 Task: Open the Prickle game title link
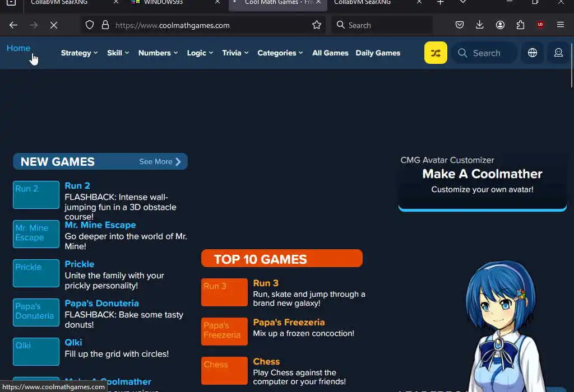[x=80, y=264]
